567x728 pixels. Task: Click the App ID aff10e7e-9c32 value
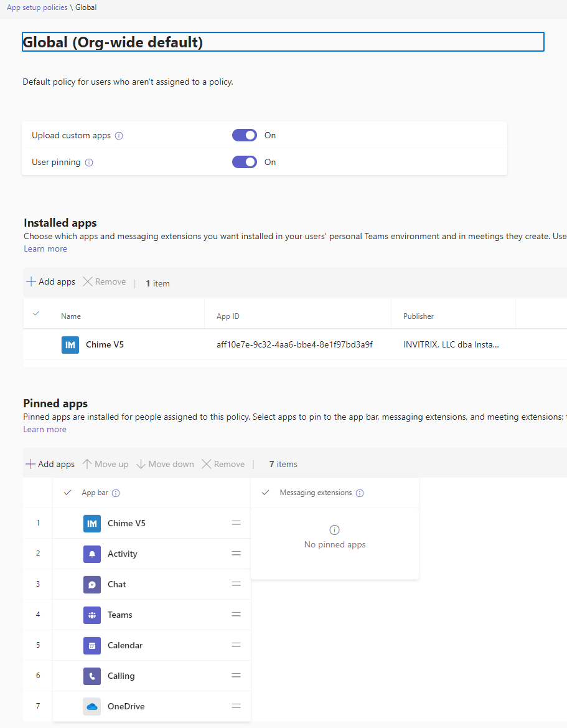tap(294, 344)
